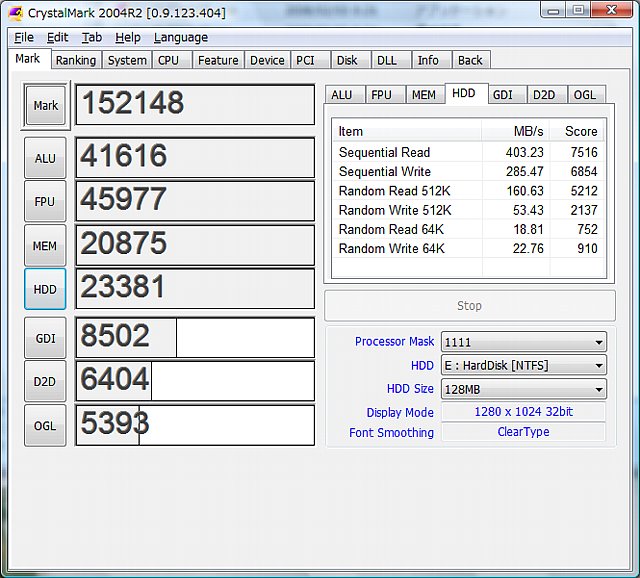Image resolution: width=640 pixels, height=578 pixels.
Task: Switch to the Feature tab
Action: (x=218, y=60)
